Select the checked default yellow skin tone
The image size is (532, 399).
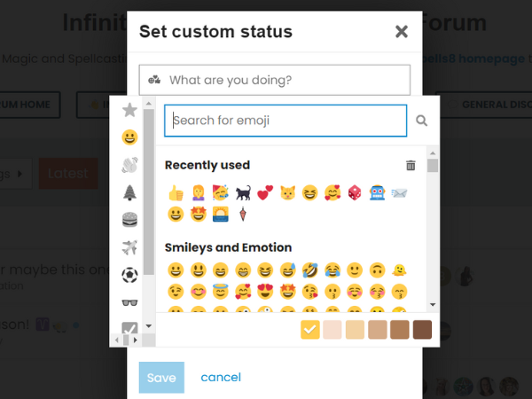coord(309,330)
